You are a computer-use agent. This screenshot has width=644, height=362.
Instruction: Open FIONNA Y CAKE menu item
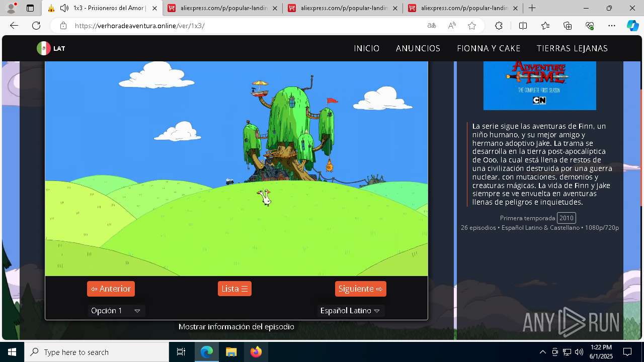coord(489,48)
